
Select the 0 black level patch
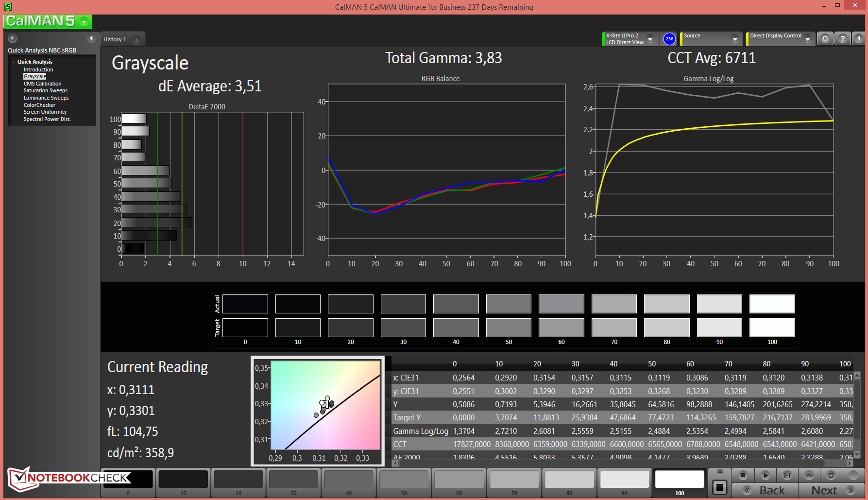click(128, 483)
